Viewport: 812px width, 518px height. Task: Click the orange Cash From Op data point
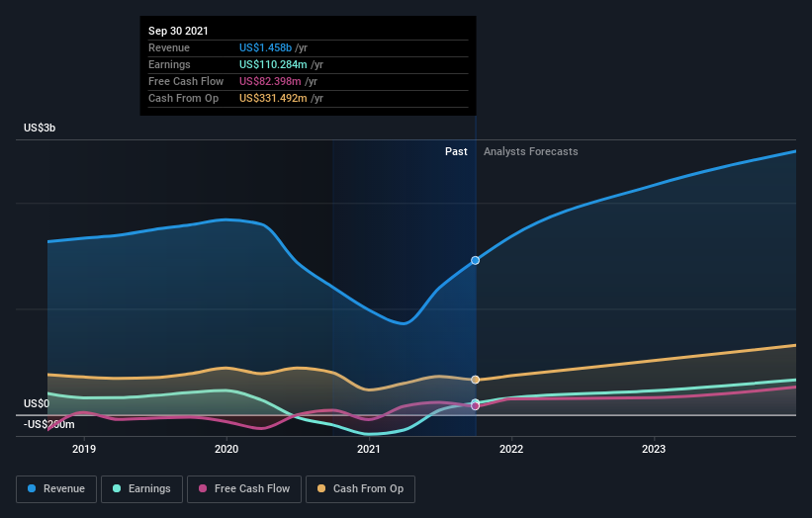coord(475,380)
